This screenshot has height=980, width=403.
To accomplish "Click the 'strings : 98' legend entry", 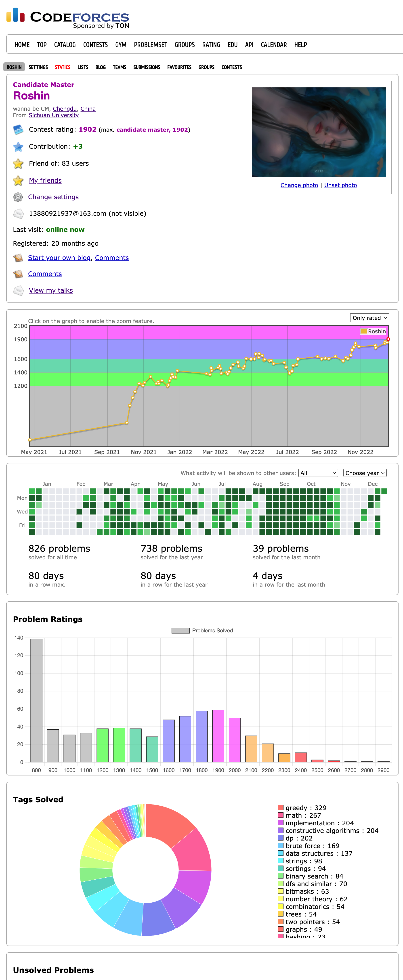I will (x=300, y=861).
